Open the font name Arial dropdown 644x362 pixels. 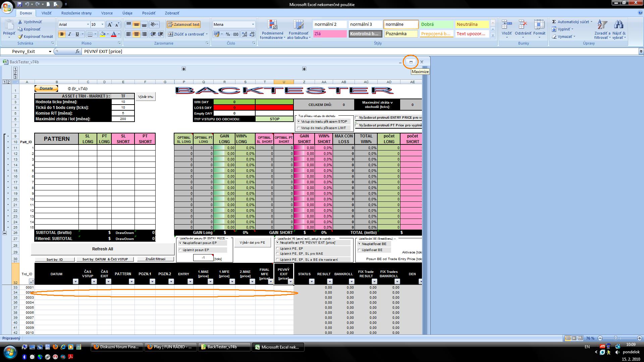coord(88,24)
